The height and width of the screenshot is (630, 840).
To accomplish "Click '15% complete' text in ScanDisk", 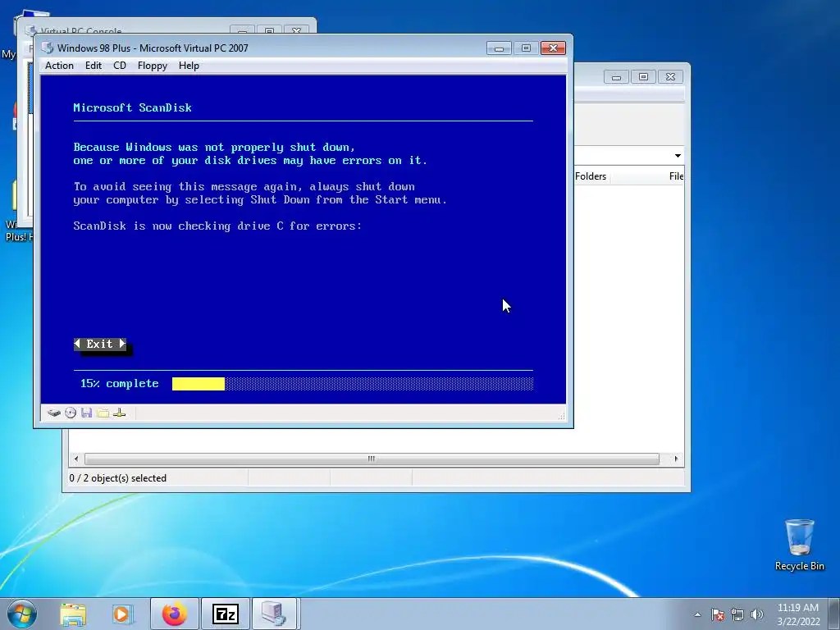I will pyautogui.click(x=120, y=384).
